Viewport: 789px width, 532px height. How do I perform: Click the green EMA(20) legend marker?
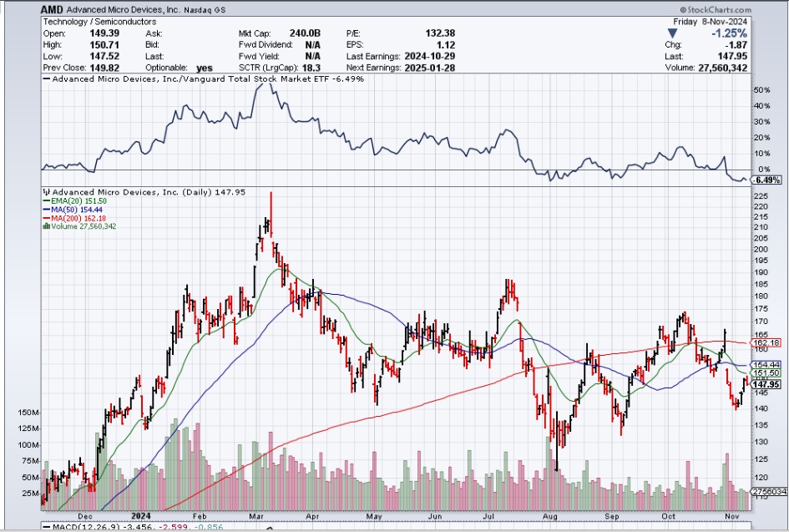[x=47, y=201]
